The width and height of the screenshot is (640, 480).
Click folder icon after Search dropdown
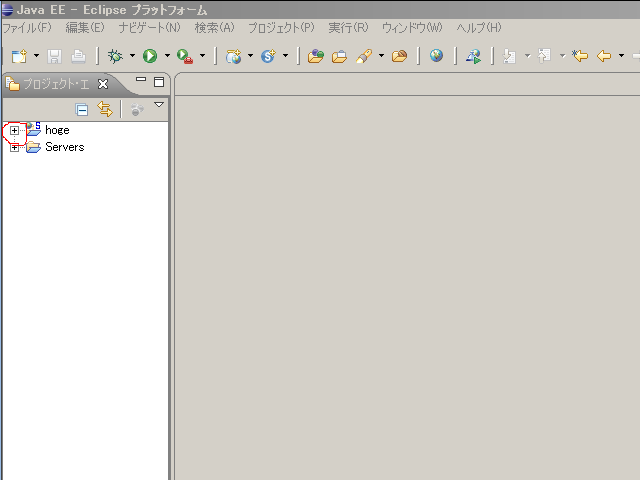click(x=399, y=56)
